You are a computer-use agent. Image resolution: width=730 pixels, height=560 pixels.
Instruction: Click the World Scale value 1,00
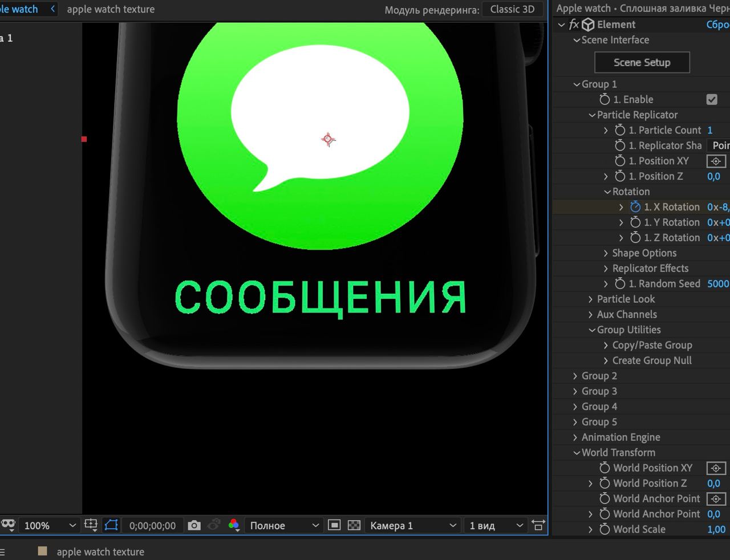[x=716, y=529]
